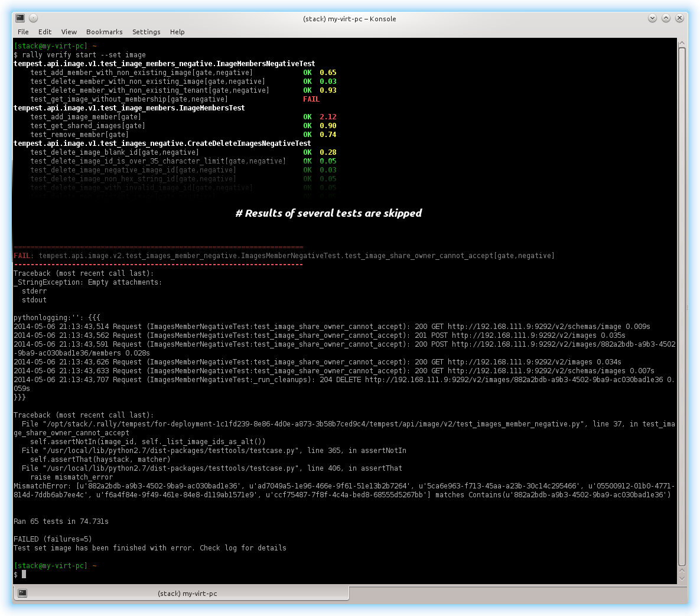
Task: Click the red 2.12 timing value
Action: point(328,117)
